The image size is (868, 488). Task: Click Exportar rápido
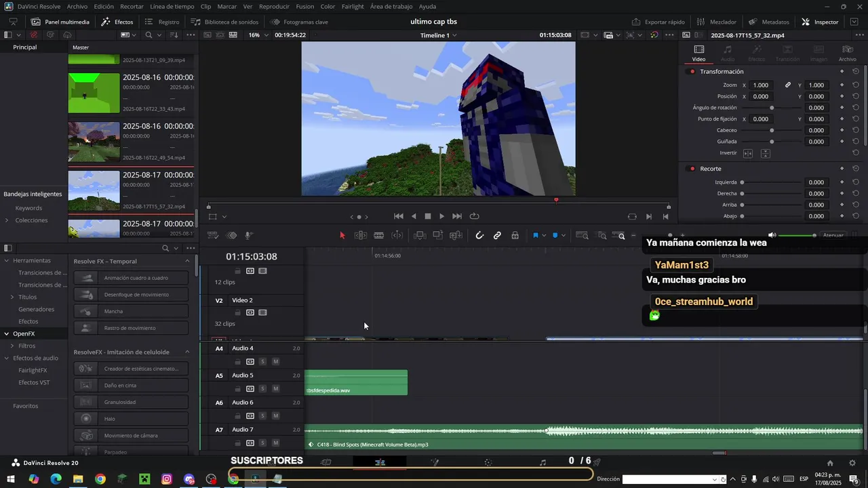point(658,22)
